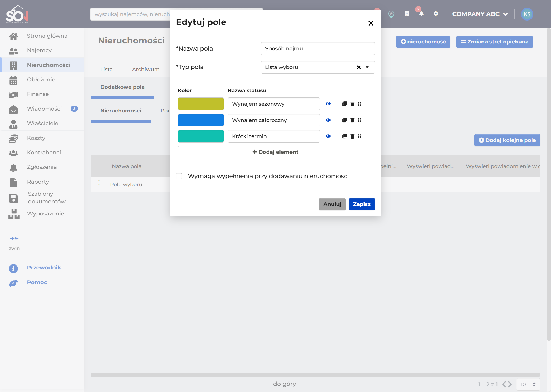Duplicate the Wynajem całoroczny status row
551x392 pixels.
tap(344, 120)
